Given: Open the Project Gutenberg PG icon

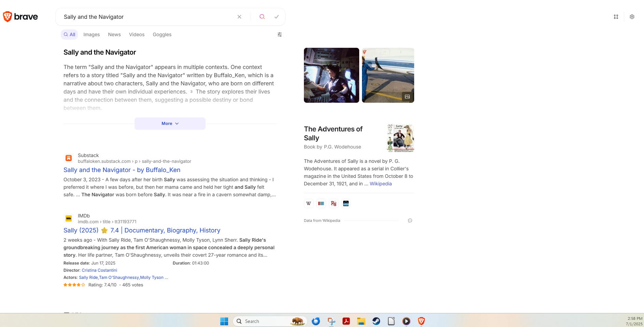Looking at the screenshot, I should point(334,203).
